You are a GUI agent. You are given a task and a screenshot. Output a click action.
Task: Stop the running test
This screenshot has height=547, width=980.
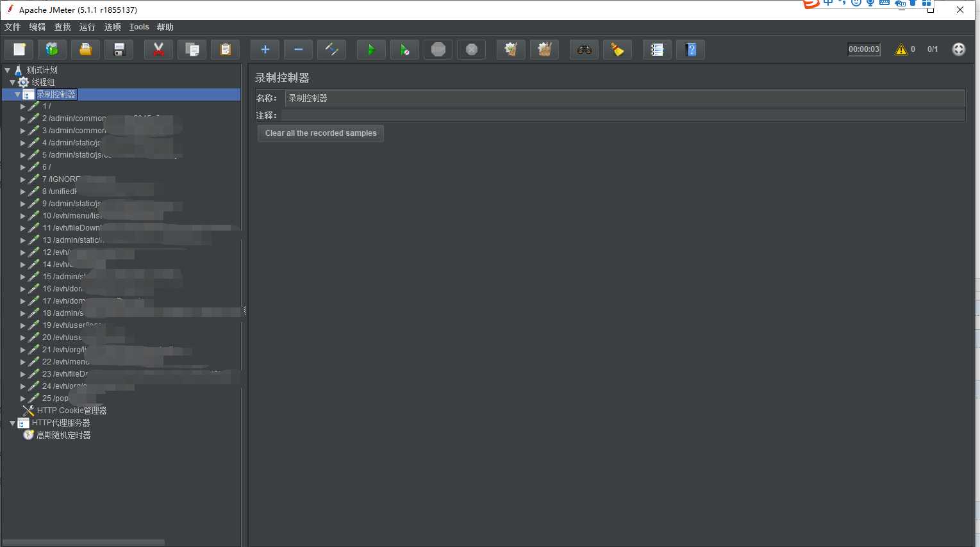pos(438,49)
